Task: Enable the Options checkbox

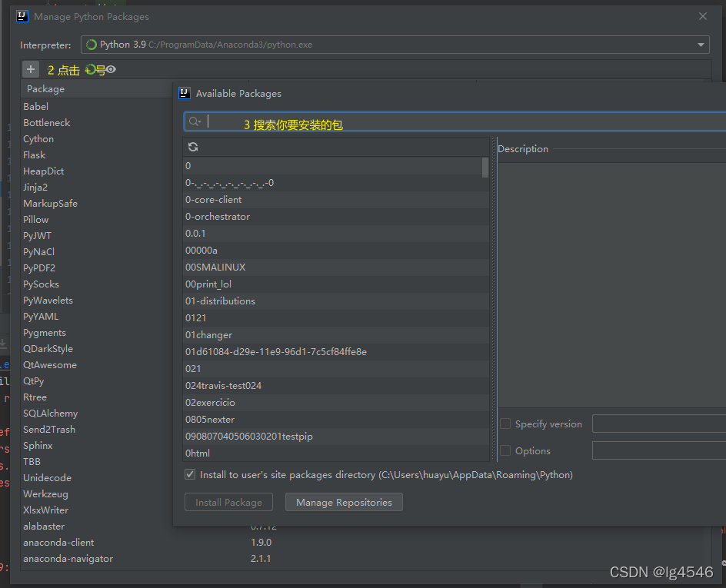Action: pyautogui.click(x=505, y=451)
